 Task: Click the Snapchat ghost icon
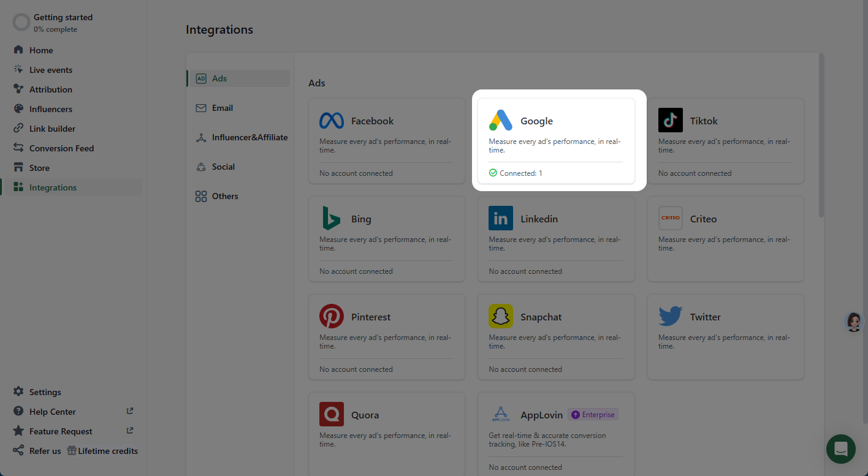coord(501,316)
